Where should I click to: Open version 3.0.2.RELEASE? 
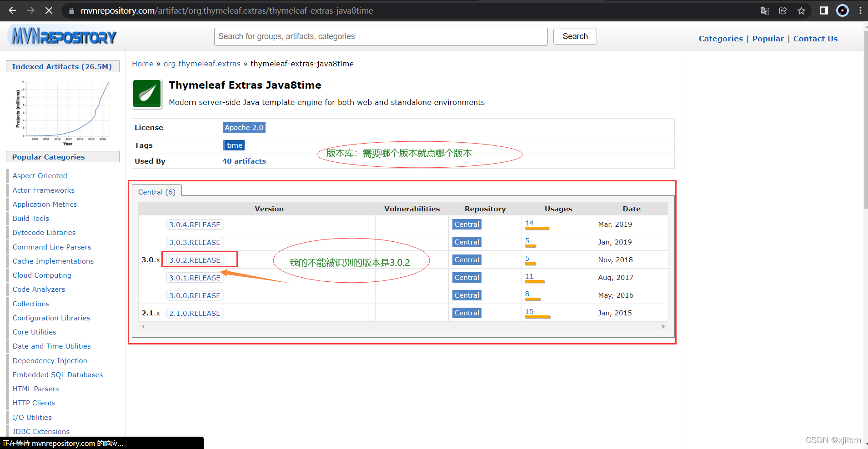coord(195,260)
